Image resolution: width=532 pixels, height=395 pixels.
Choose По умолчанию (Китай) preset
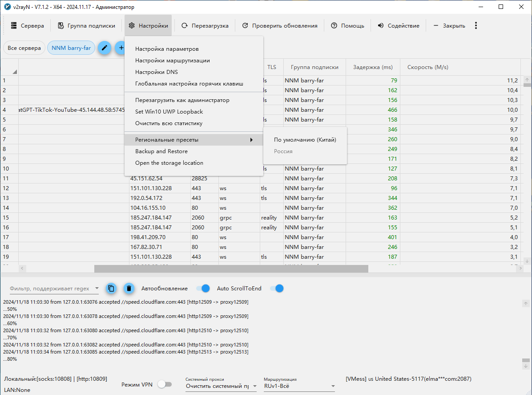(305, 140)
